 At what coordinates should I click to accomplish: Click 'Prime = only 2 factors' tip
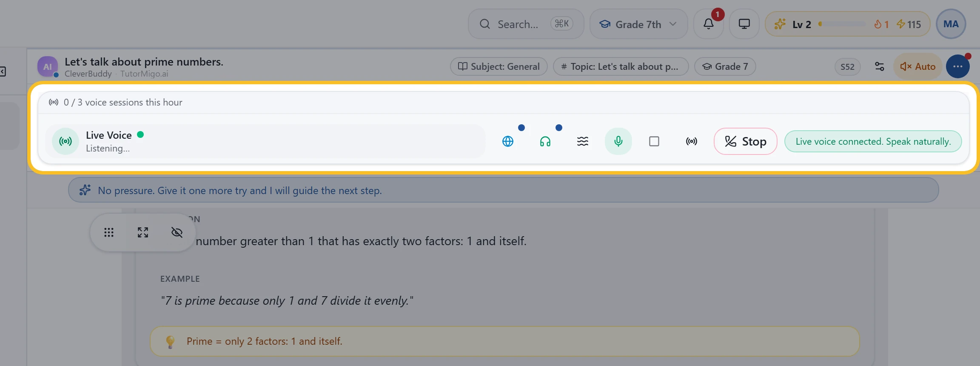pyautogui.click(x=264, y=341)
